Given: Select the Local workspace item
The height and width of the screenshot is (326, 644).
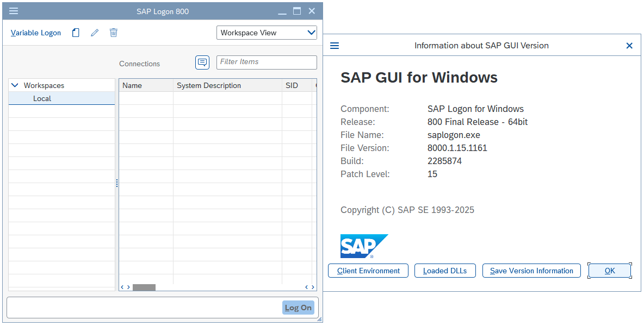Looking at the screenshot, I should click(x=61, y=98).
